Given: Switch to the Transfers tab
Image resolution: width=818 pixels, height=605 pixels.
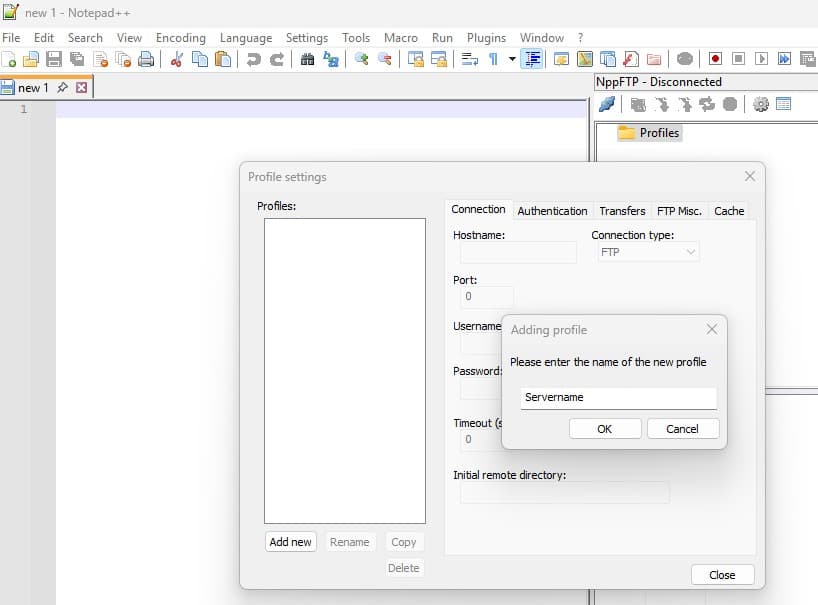Looking at the screenshot, I should tap(622, 211).
